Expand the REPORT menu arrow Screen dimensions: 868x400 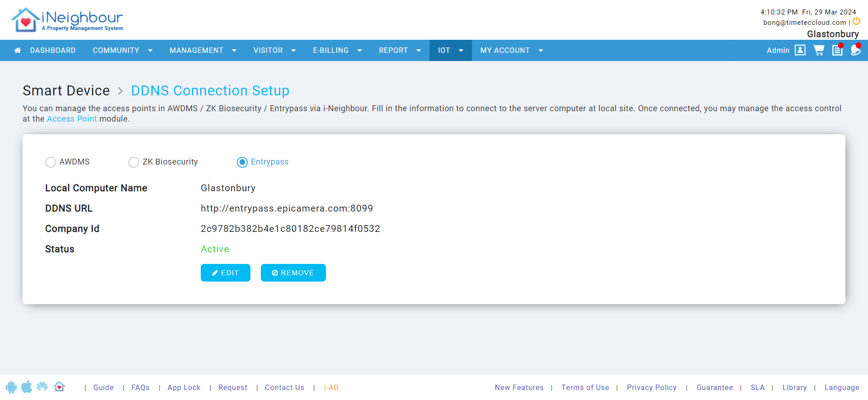[419, 51]
